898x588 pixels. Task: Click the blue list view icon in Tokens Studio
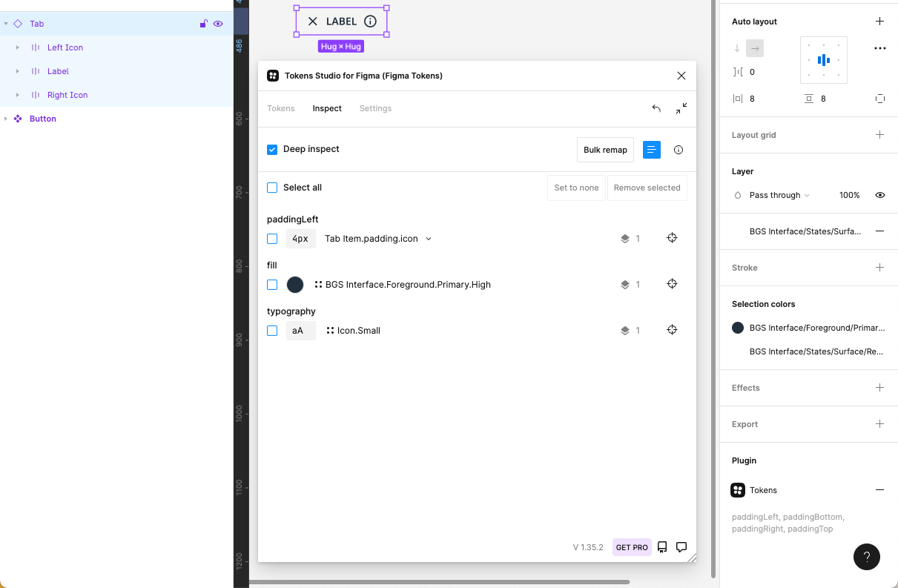651,149
